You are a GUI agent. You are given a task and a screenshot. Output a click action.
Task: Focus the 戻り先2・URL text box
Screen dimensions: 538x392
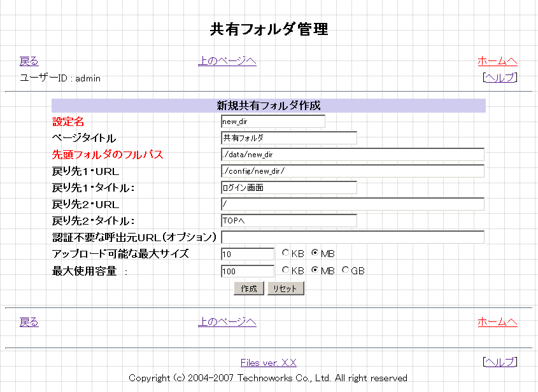pos(352,204)
